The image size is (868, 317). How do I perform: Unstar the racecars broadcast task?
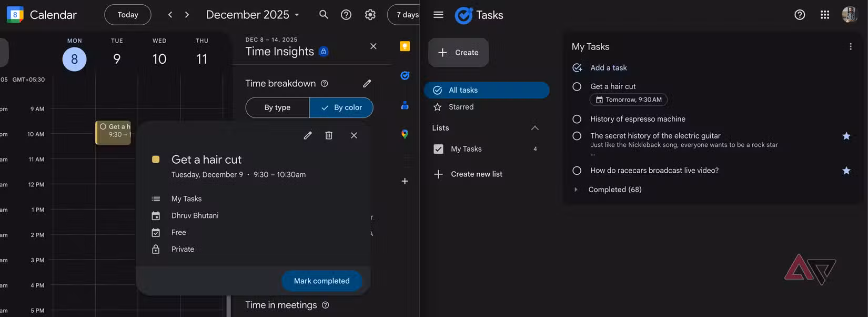click(x=846, y=171)
